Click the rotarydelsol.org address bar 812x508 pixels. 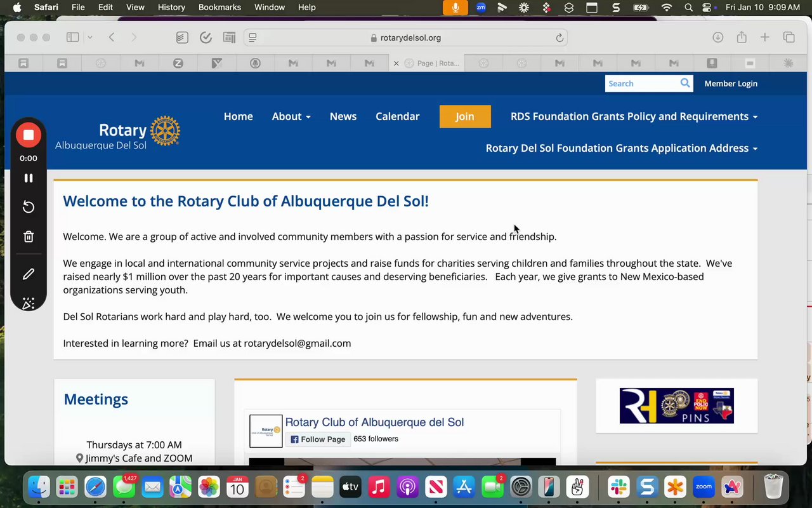point(405,37)
